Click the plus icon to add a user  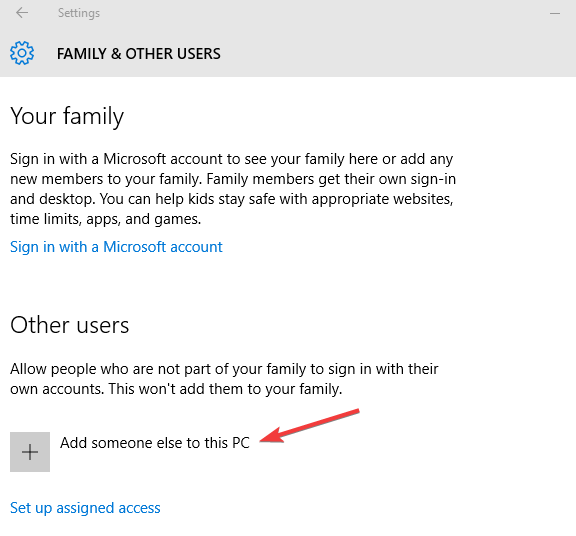click(x=30, y=452)
